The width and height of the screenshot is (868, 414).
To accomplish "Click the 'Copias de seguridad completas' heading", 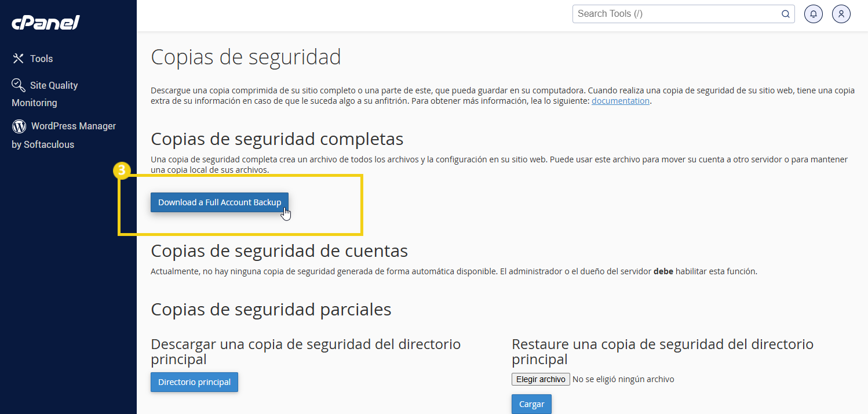I will pyautogui.click(x=277, y=139).
